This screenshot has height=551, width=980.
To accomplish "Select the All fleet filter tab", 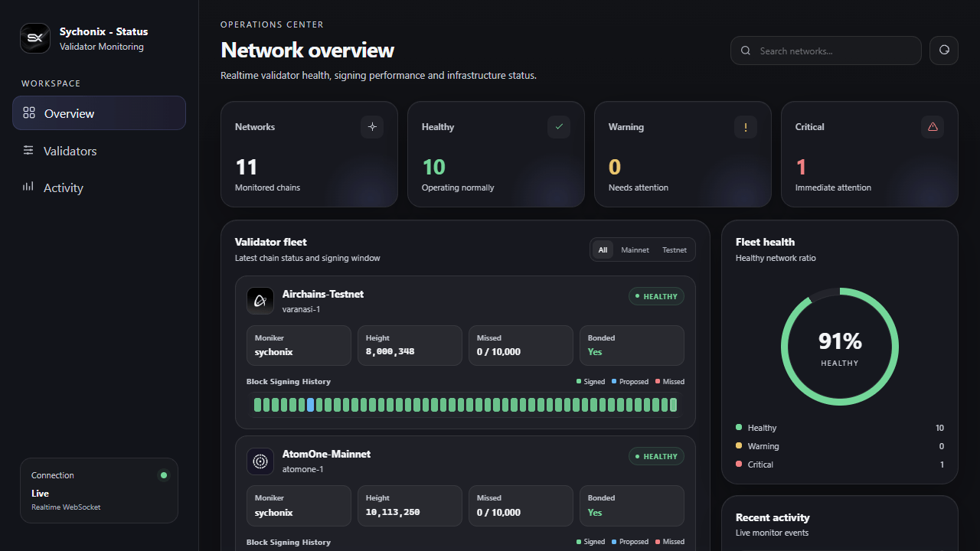I will (603, 249).
